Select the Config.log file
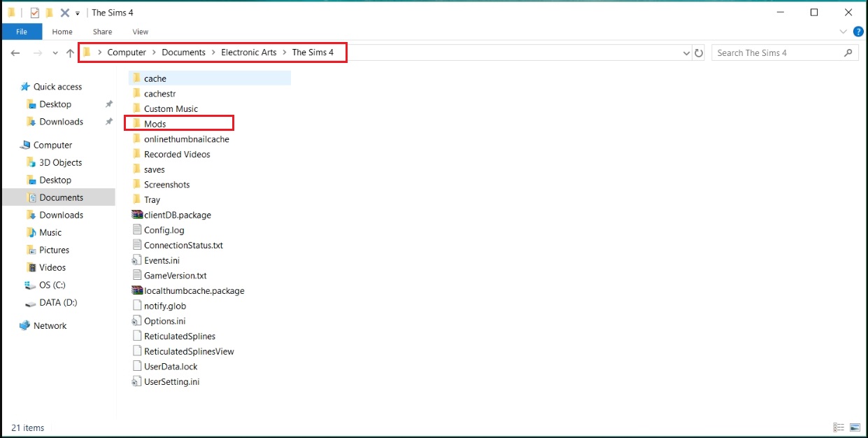Viewport: 868px width, 438px height. coord(164,230)
